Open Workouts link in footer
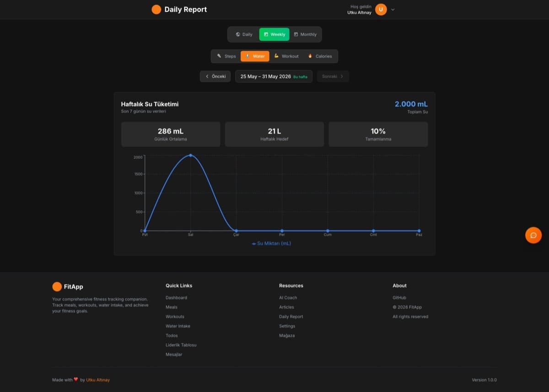This screenshot has height=392, width=549. (x=175, y=317)
